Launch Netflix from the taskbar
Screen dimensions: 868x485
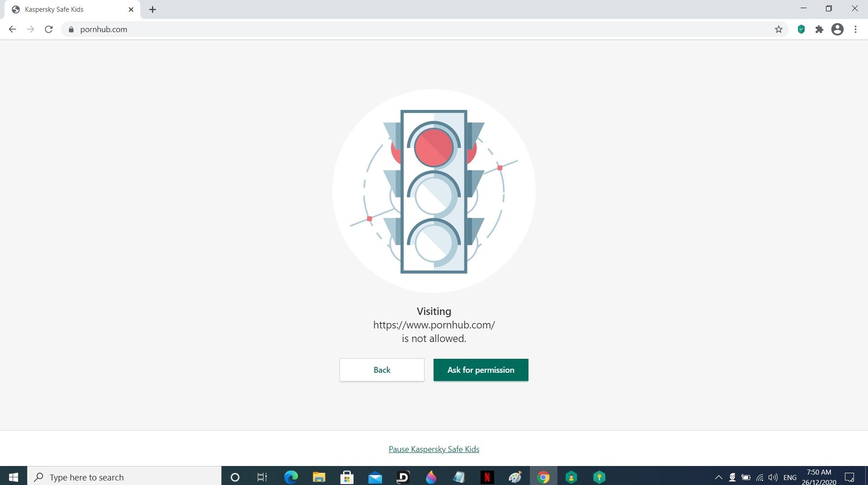point(487,477)
